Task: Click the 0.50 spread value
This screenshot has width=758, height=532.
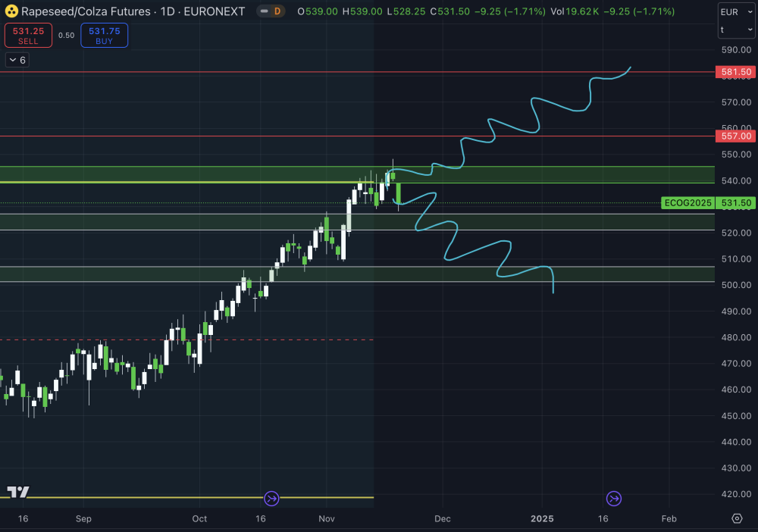Action: coord(66,36)
